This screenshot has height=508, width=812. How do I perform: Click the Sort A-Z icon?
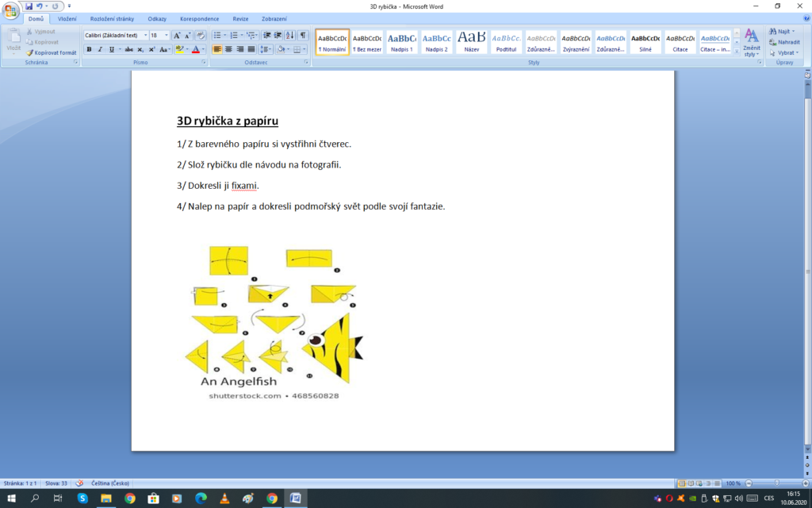pos(290,35)
